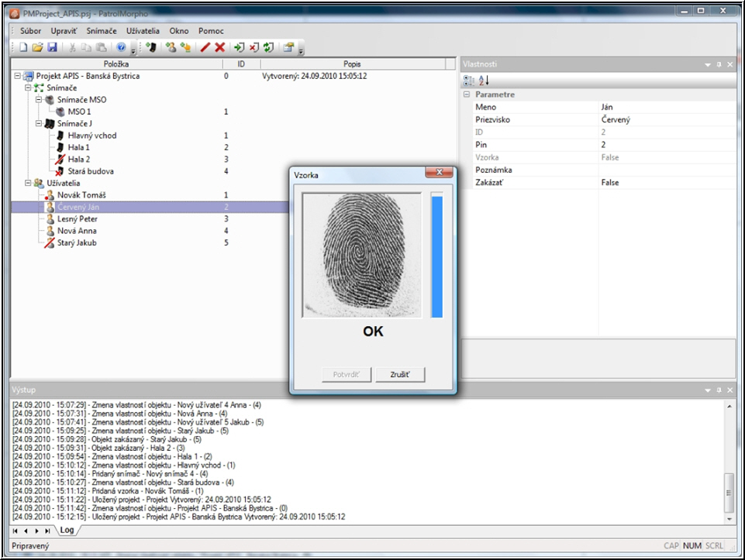Select user Lesný Peter in the tree
745x560 pixels.
tap(77, 219)
